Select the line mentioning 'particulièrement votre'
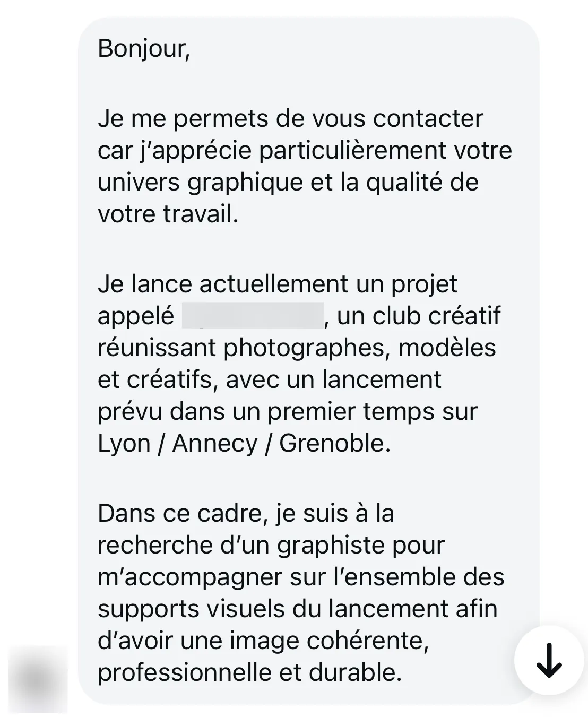This screenshot has height=717, width=588. click(x=305, y=151)
